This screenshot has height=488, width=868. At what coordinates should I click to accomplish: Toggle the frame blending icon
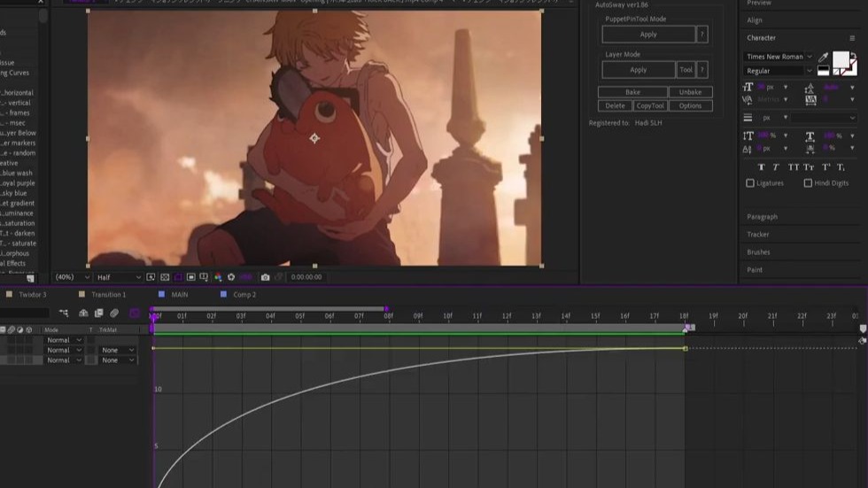98,314
